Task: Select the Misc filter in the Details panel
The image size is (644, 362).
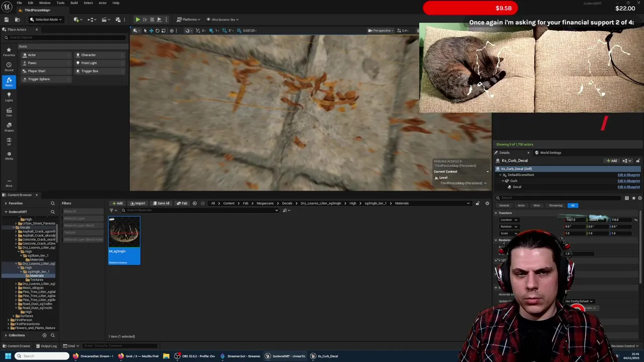Action: point(537,205)
